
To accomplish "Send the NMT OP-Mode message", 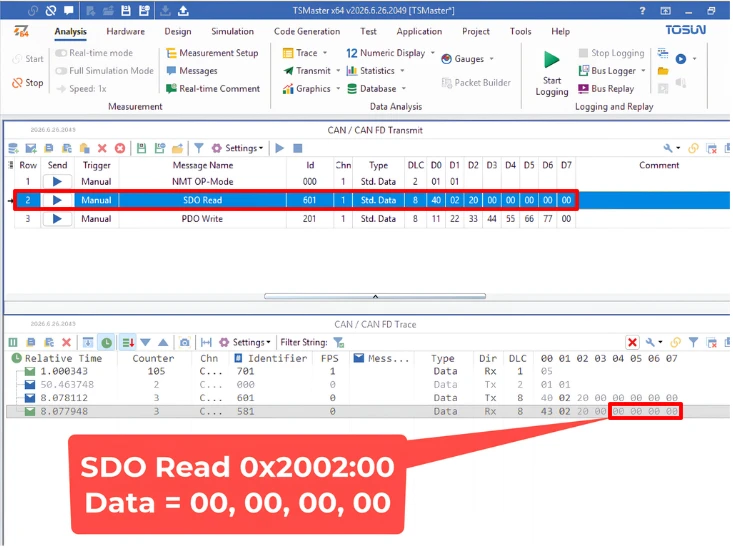I will click(x=57, y=181).
